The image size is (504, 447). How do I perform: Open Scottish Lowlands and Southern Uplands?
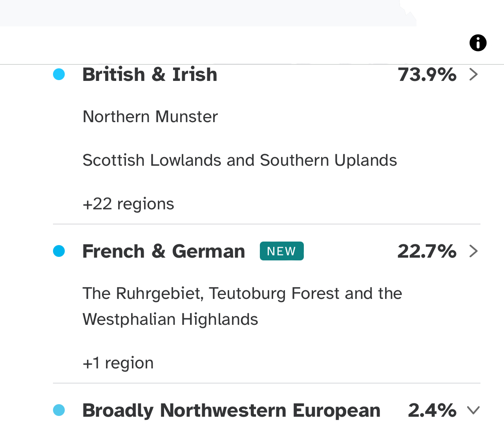239,160
